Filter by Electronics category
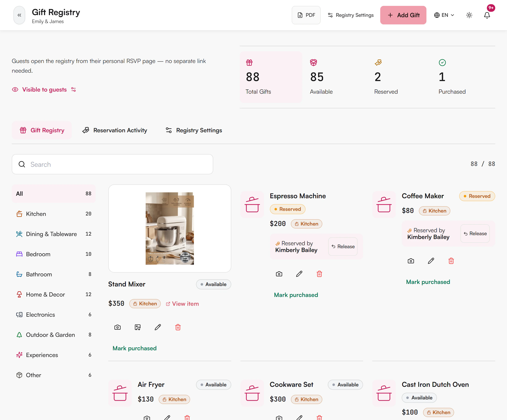The image size is (507, 420). tap(54, 315)
